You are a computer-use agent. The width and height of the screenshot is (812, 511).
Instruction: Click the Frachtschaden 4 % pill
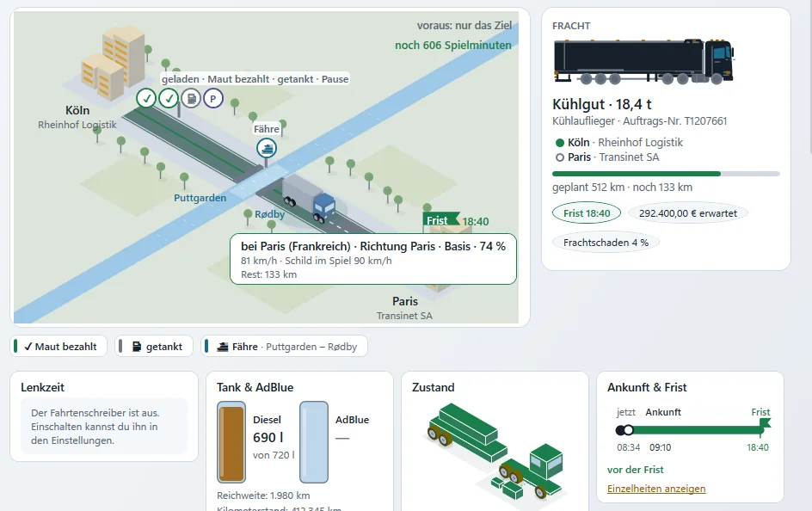click(606, 243)
